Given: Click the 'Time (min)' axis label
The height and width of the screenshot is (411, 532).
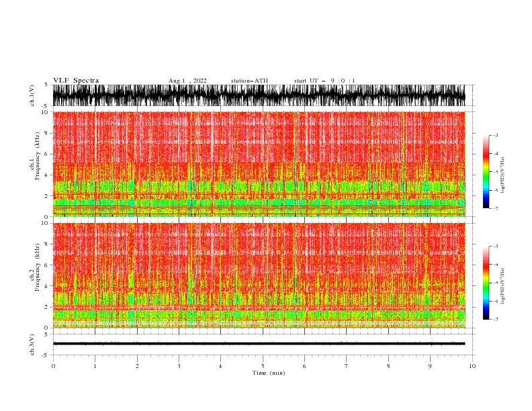Looking at the screenshot, I should 269,373.
